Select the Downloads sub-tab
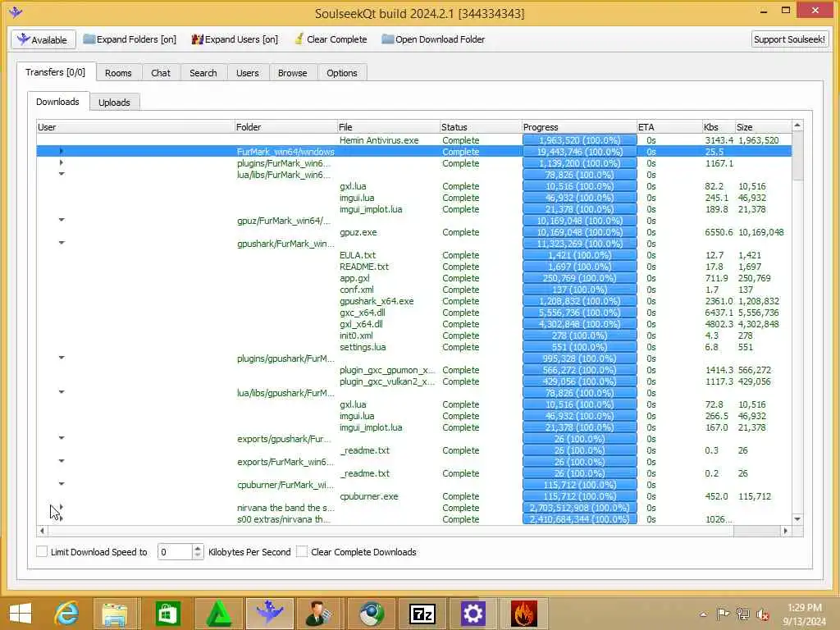The image size is (840, 630). click(58, 102)
